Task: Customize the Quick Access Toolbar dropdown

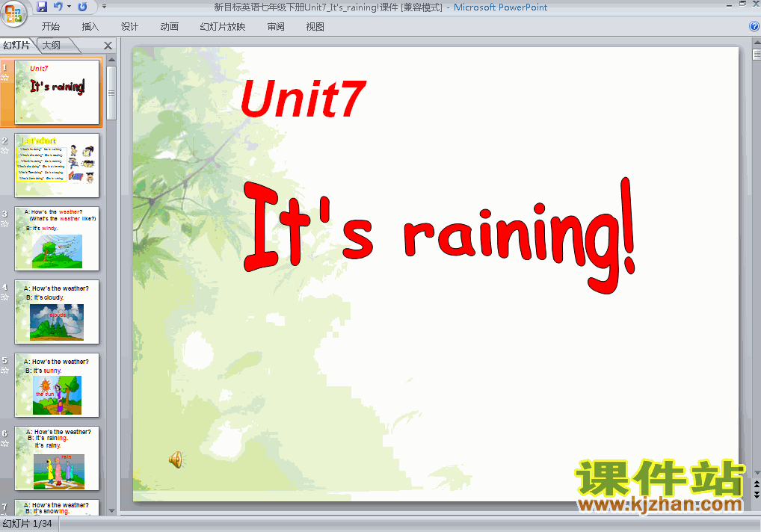Action: point(104,7)
